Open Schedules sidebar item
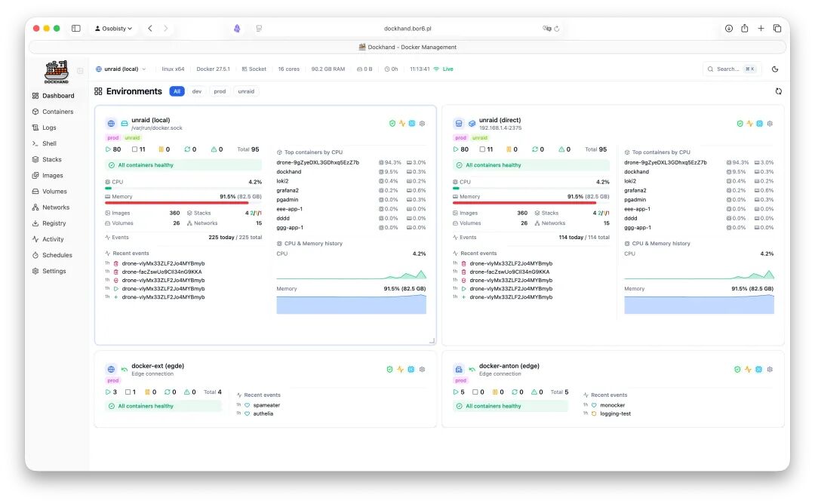The height and width of the screenshot is (504, 815). [x=52, y=255]
